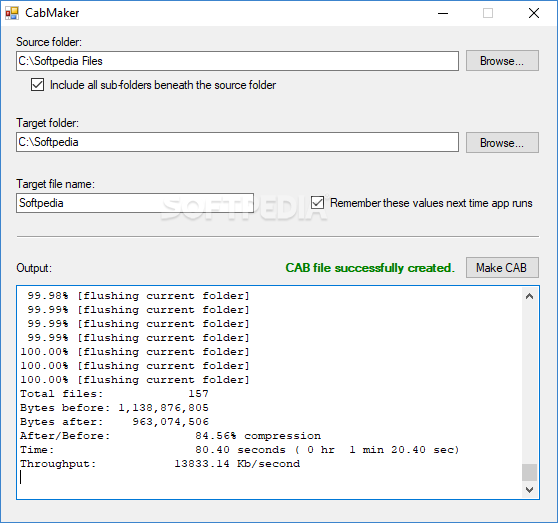Focus the Source folder path field

[237, 61]
